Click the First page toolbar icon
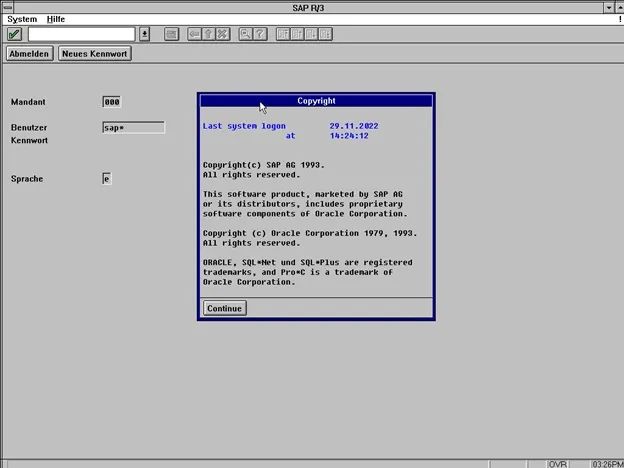This screenshot has height=468, width=624. (283, 34)
